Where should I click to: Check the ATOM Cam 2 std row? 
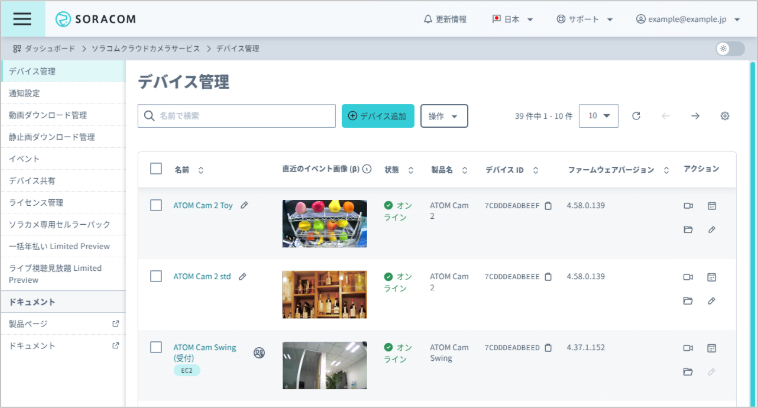coord(156,276)
